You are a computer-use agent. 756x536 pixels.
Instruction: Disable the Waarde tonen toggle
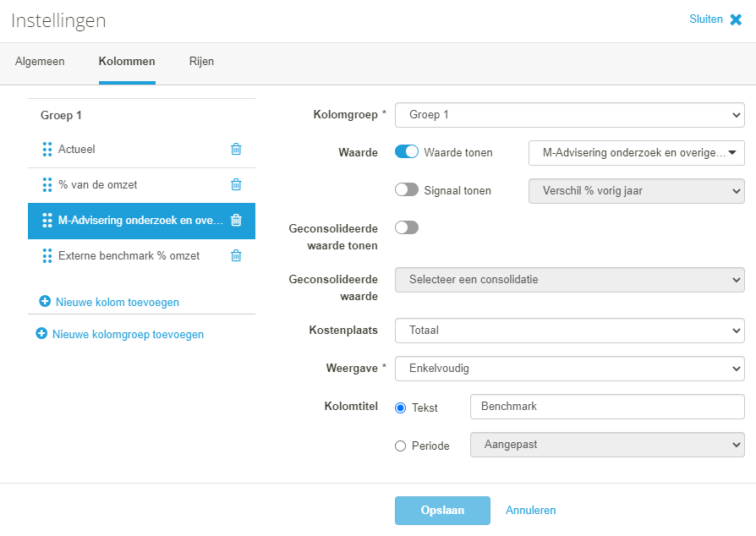click(x=407, y=152)
